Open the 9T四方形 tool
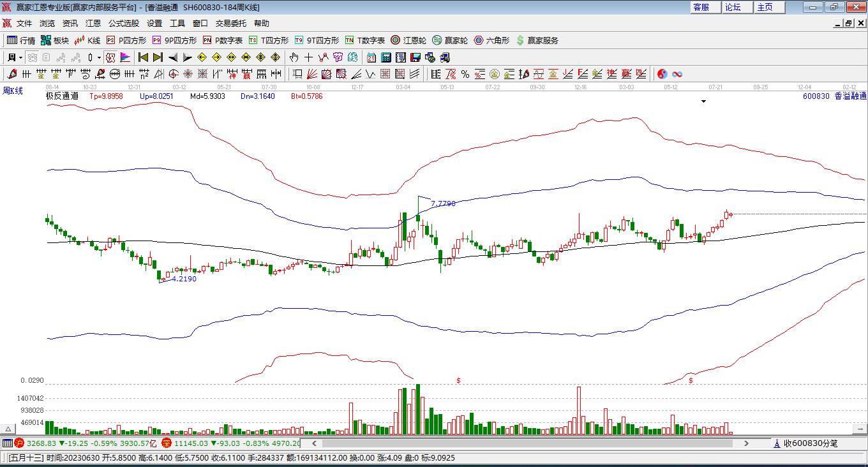868x467 pixels. point(317,40)
